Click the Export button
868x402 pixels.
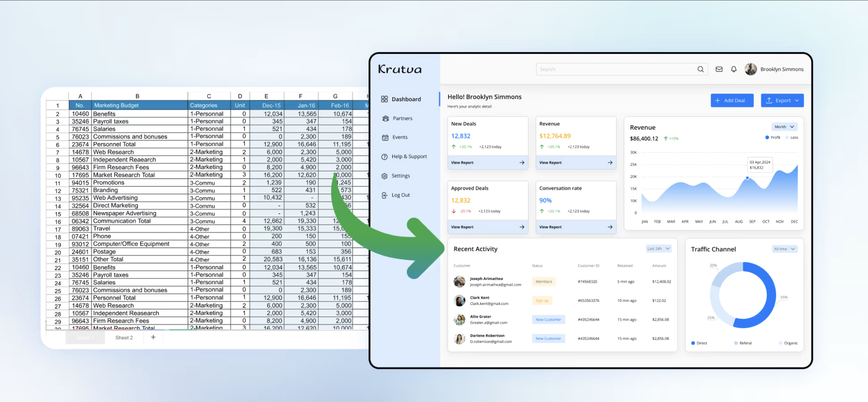pos(782,101)
